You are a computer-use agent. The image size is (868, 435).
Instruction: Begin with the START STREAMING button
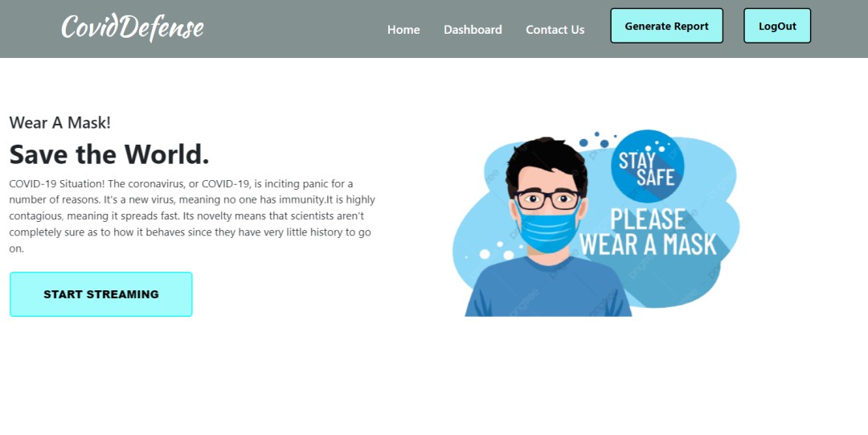[101, 294]
